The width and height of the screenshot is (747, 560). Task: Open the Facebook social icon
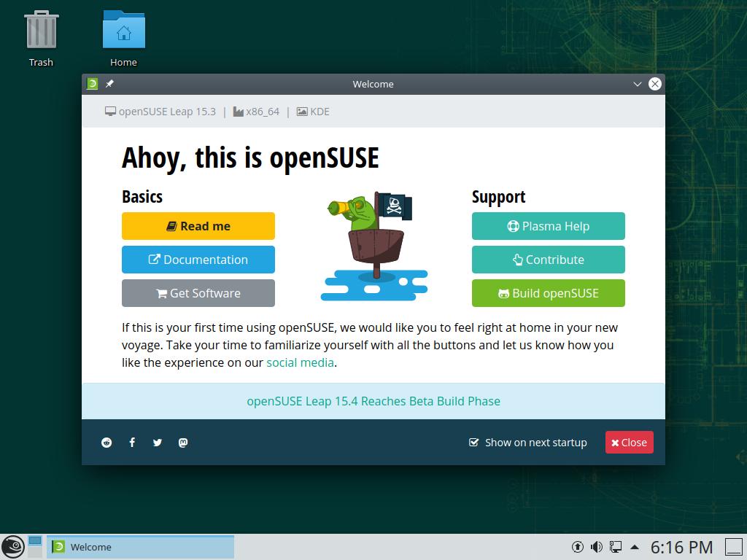[x=132, y=443]
